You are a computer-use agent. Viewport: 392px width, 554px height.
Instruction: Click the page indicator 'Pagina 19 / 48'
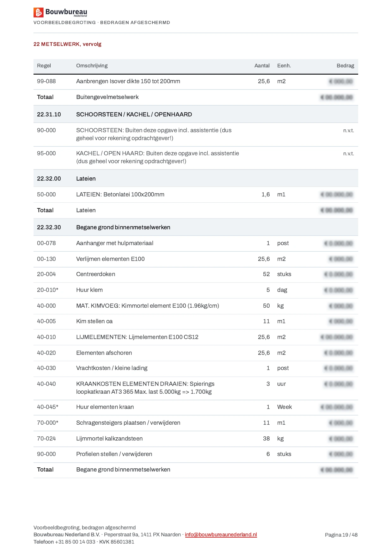point(341,535)
